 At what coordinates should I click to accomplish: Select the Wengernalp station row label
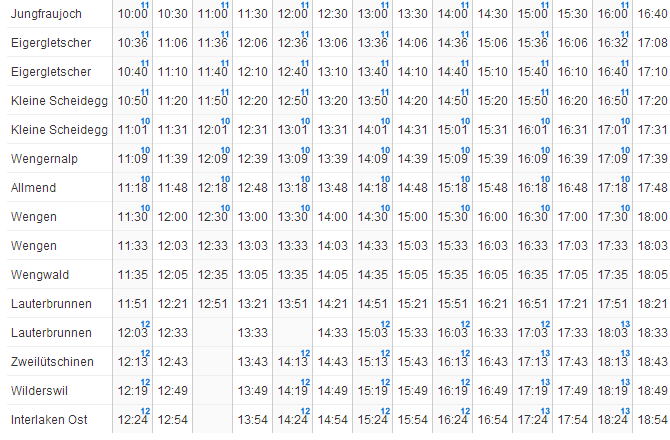[44, 159]
